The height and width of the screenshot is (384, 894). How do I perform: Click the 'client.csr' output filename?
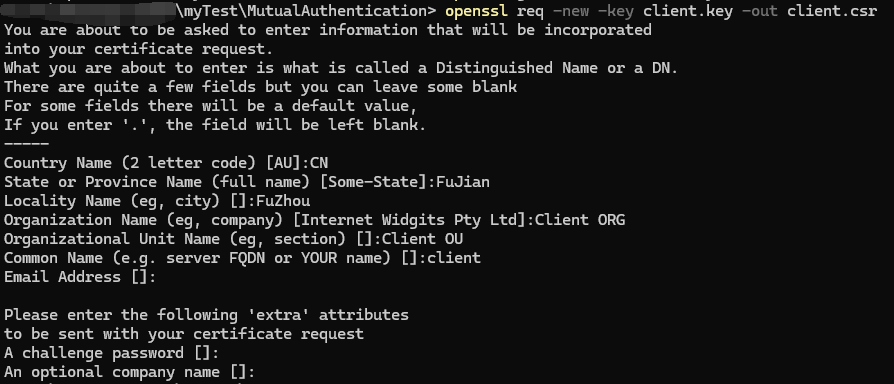(x=832, y=11)
